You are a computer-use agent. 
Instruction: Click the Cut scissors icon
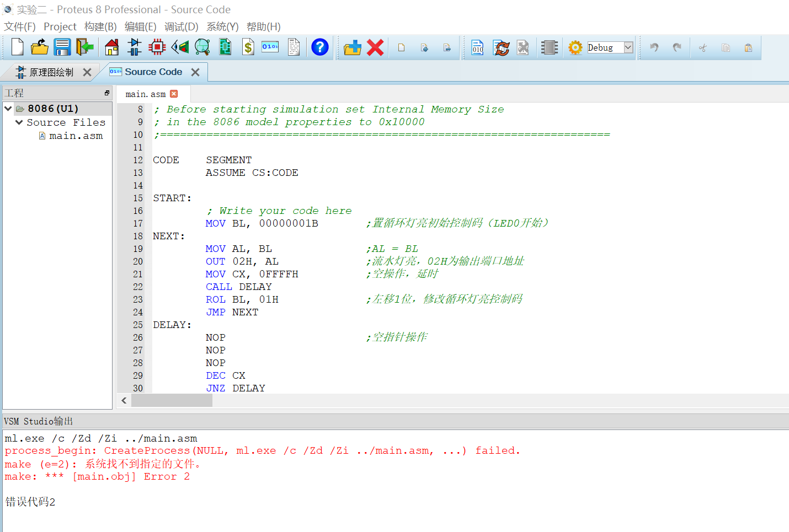(702, 48)
